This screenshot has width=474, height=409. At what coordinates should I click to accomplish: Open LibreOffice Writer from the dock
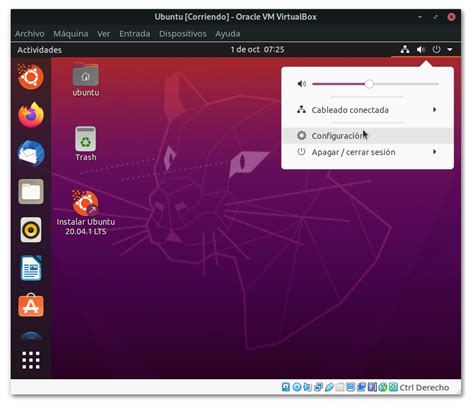tap(31, 268)
